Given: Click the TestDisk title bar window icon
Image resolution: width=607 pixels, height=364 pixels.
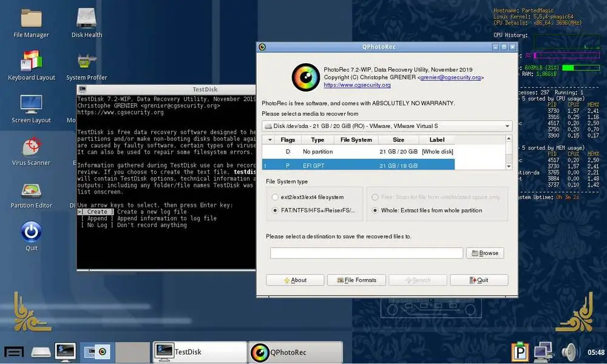Looking at the screenshot, I should click(x=83, y=89).
